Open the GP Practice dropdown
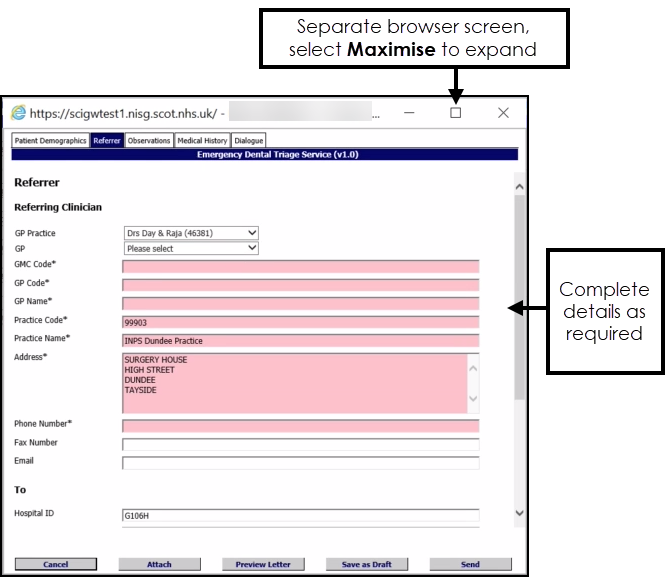The image size is (672, 577). point(190,233)
